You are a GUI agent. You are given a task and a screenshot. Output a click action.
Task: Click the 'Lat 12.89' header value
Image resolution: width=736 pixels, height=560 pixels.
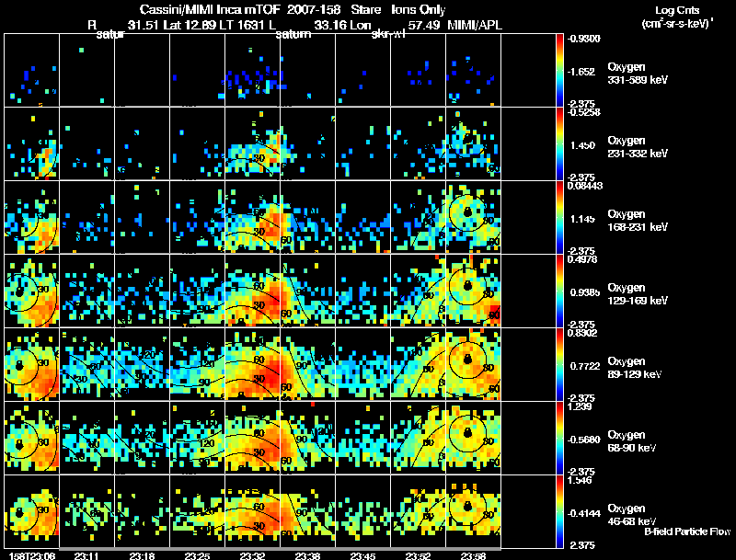click(x=188, y=25)
